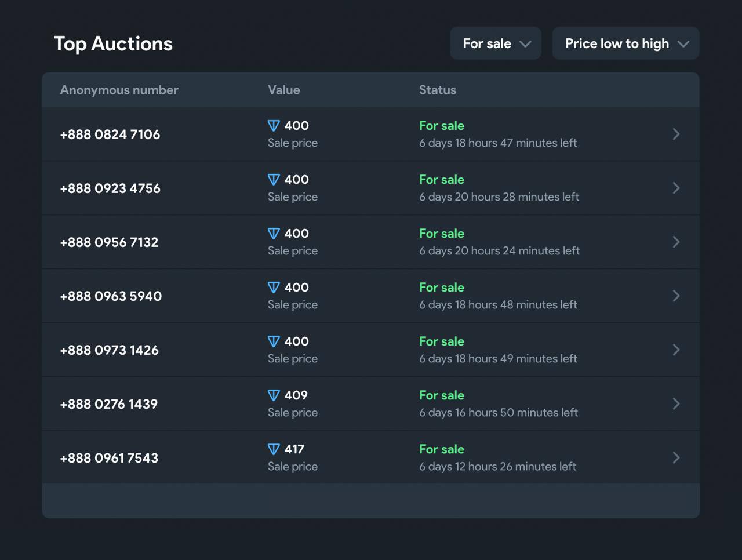Open details arrow for +888 0963 5940

point(676,296)
